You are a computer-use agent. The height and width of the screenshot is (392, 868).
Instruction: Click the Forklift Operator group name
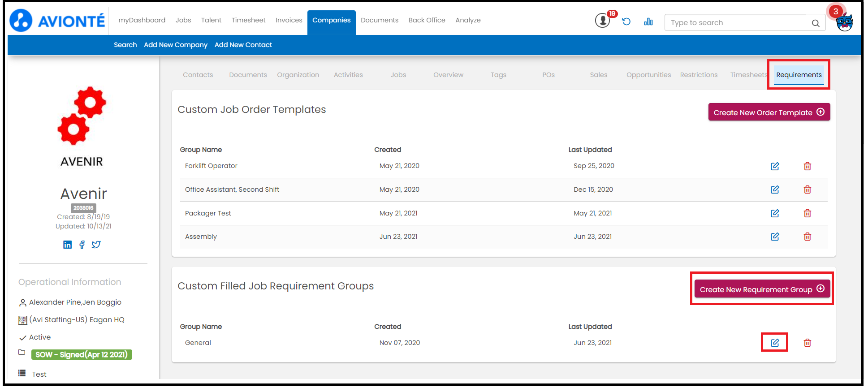pos(211,166)
